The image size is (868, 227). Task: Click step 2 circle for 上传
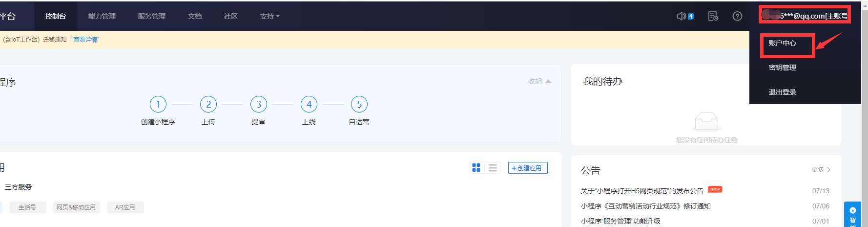[x=208, y=104]
